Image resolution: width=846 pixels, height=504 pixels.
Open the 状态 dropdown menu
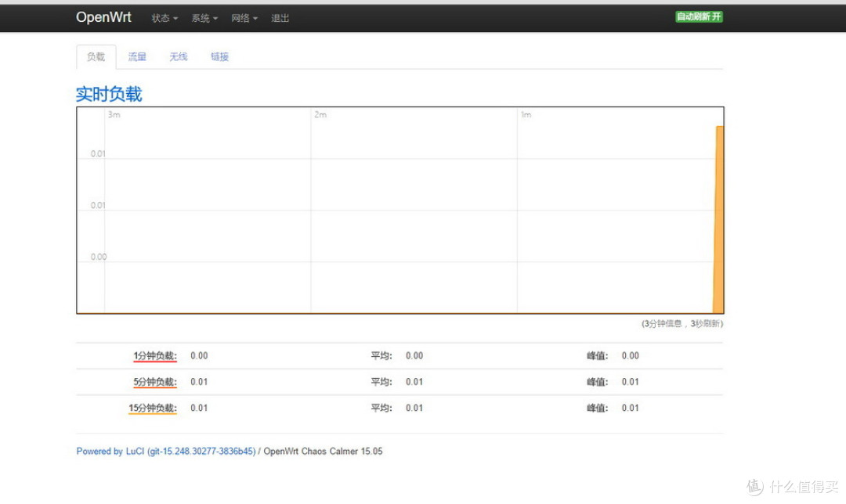click(163, 17)
